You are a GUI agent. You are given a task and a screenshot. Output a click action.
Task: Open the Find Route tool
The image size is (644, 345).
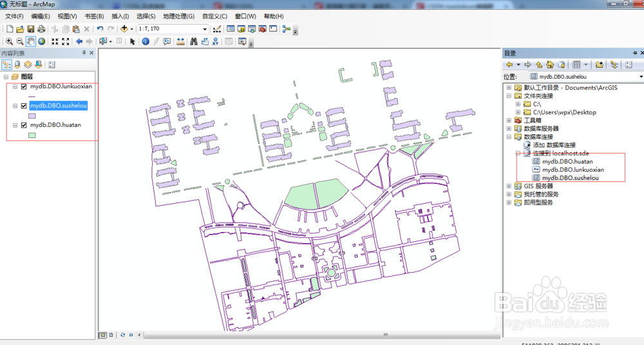tap(205, 41)
